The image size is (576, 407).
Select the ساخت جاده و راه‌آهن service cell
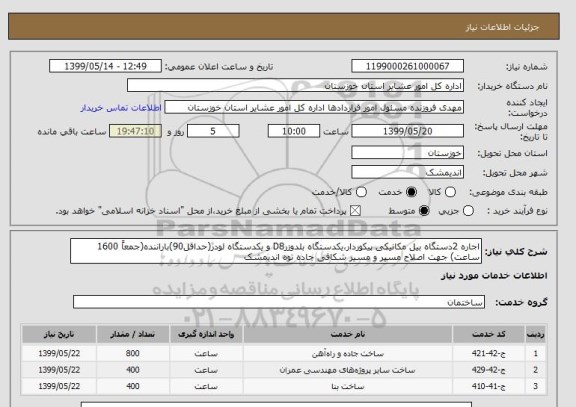[348, 353]
